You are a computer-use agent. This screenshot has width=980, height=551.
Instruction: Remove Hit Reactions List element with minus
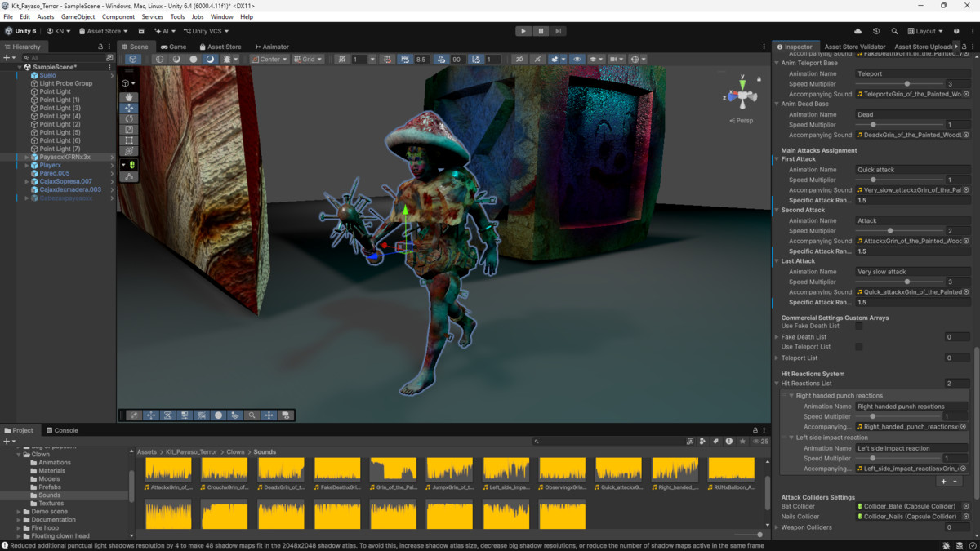point(955,482)
